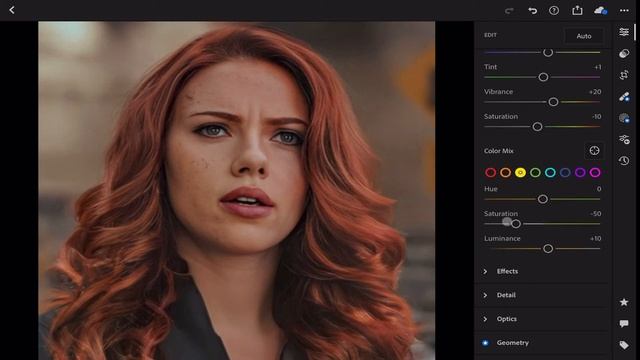
Task: Open the Presets overlapping circles icon
Action: tap(624, 53)
